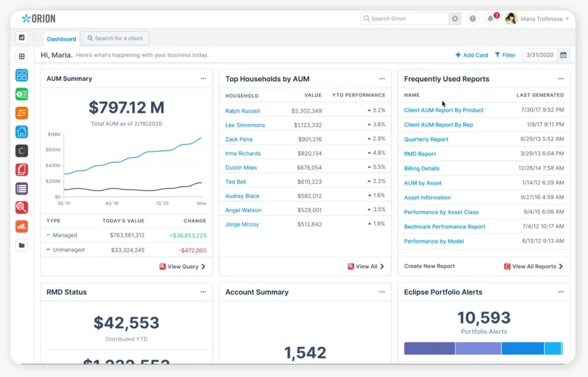Click the grid table sidebar icon

(22, 56)
